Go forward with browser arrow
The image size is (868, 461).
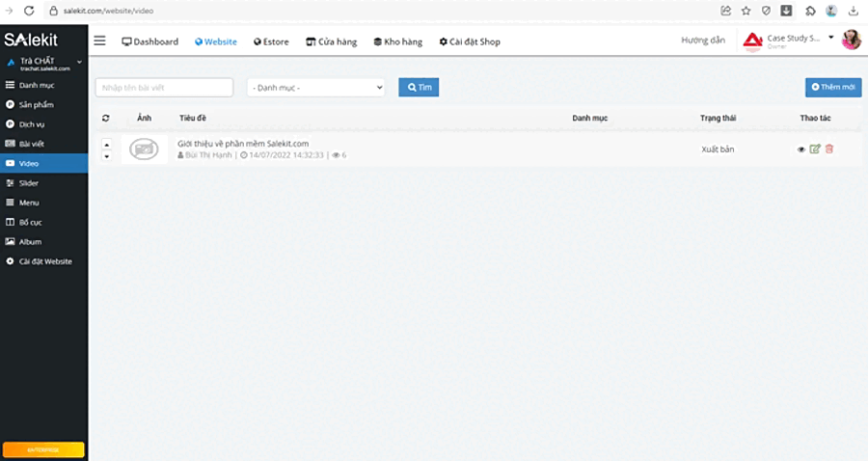pos(9,11)
